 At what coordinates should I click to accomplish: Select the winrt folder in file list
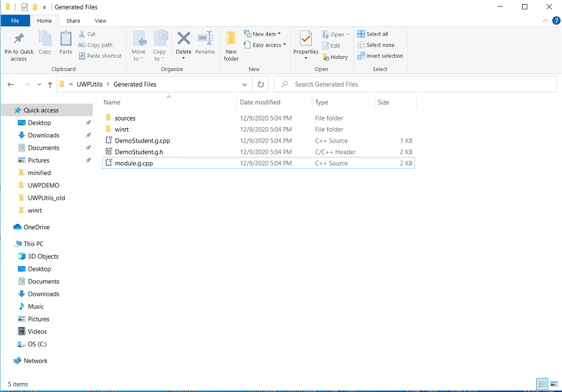258,129
